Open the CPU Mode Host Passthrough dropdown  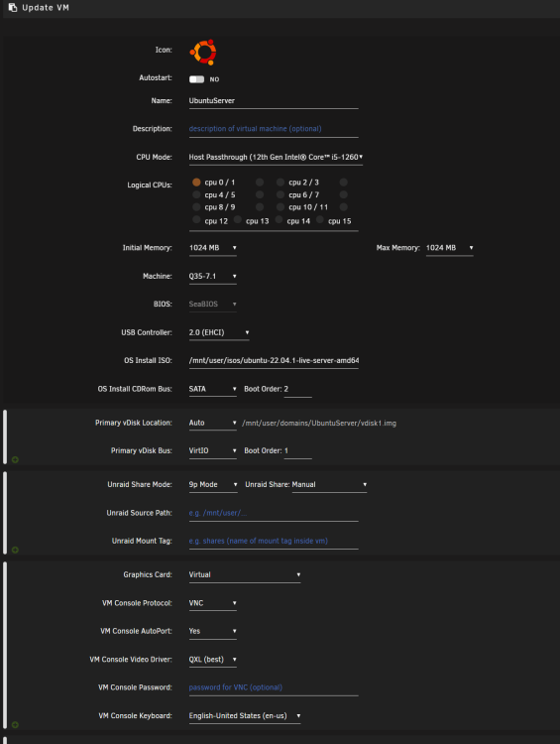point(276,157)
